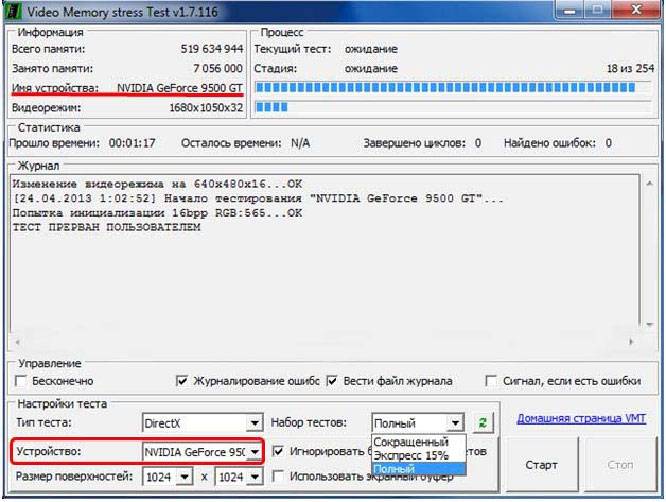The height and width of the screenshot is (502, 666).
Task: Collapse the Набор тестов dropdown arrow
Action: (455, 424)
